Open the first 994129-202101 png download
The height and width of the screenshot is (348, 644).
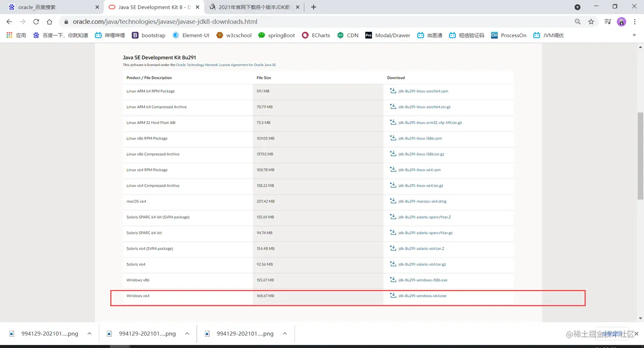click(x=44, y=334)
